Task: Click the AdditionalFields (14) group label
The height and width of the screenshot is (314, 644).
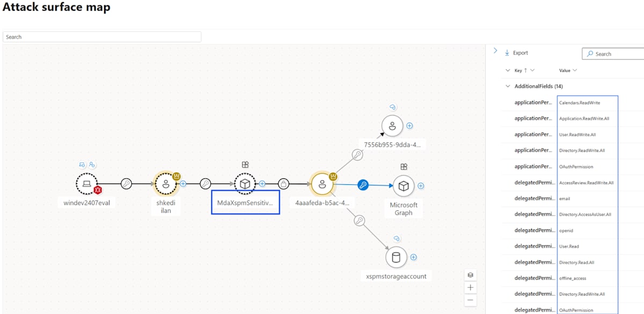Action: click(x=538, y=86)
